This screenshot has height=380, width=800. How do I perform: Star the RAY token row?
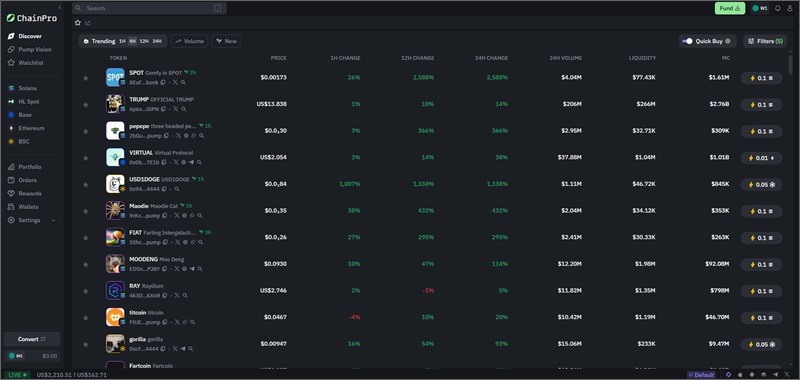86,291
